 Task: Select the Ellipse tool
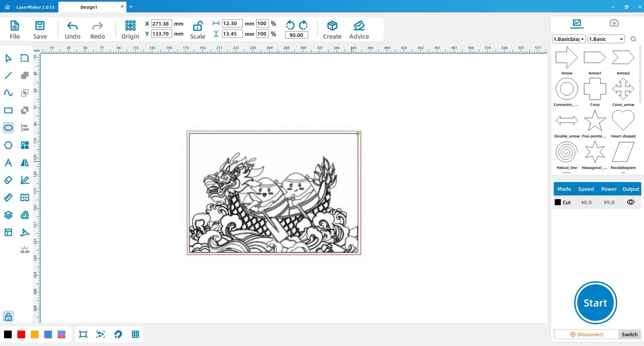click(8, 128)
